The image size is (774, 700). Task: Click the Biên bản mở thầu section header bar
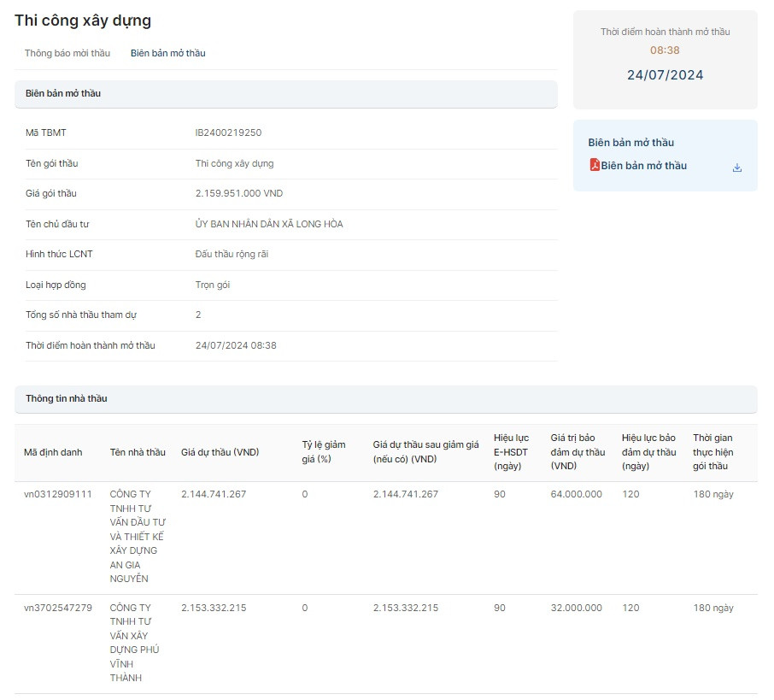pos(63,93)
